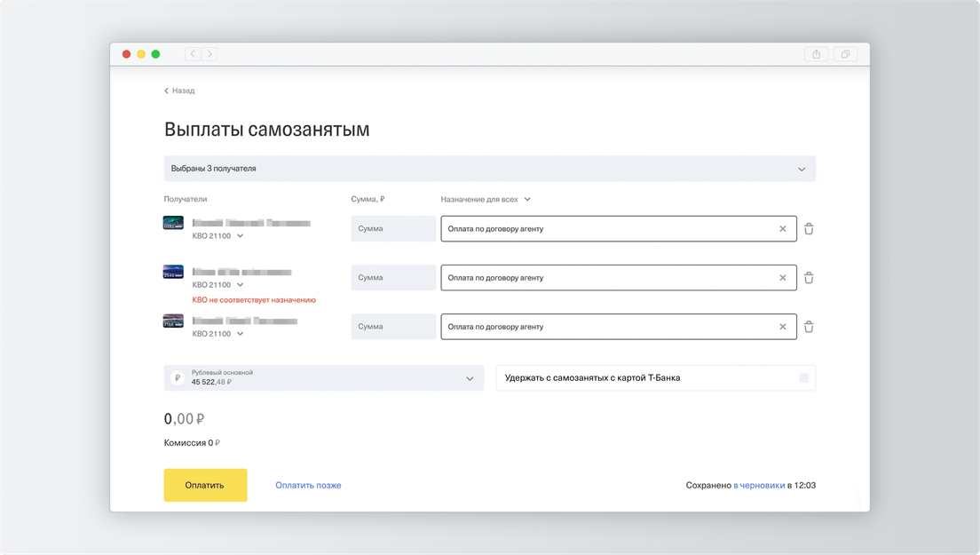Clear the second payment purpose field
This screenshot has height=555, width=980.
pyautogui.click(x=782, y=278)
